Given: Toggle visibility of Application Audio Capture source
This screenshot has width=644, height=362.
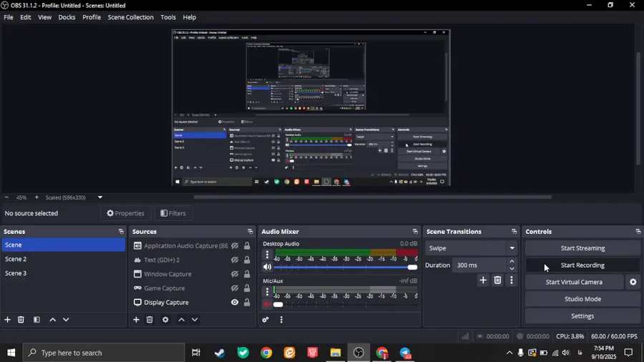Looking at the screenshot, I should pos(235,246).
